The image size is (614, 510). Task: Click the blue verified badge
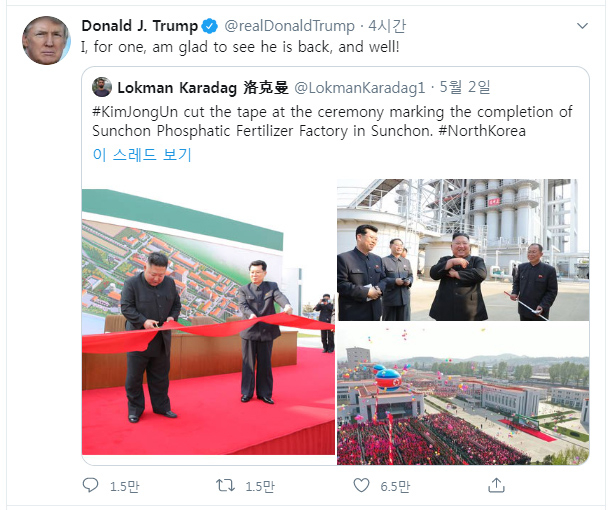(x=209, y=26)
